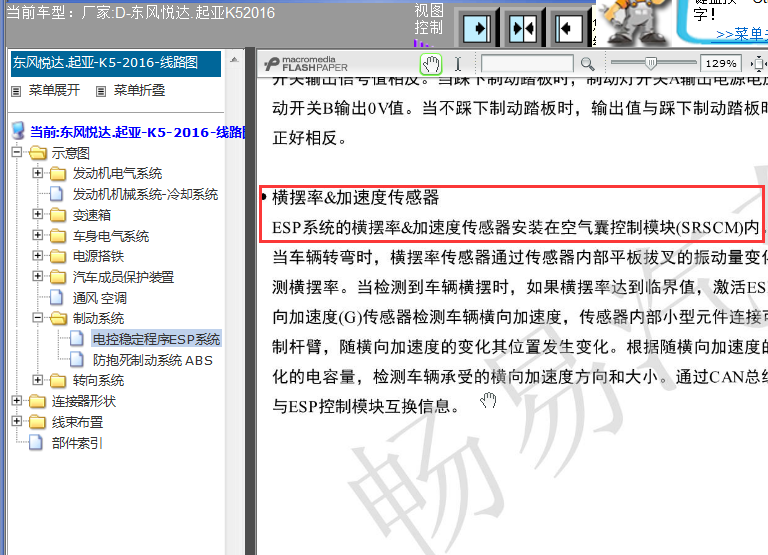Expand the 转向系统 node

click(37, 379)
